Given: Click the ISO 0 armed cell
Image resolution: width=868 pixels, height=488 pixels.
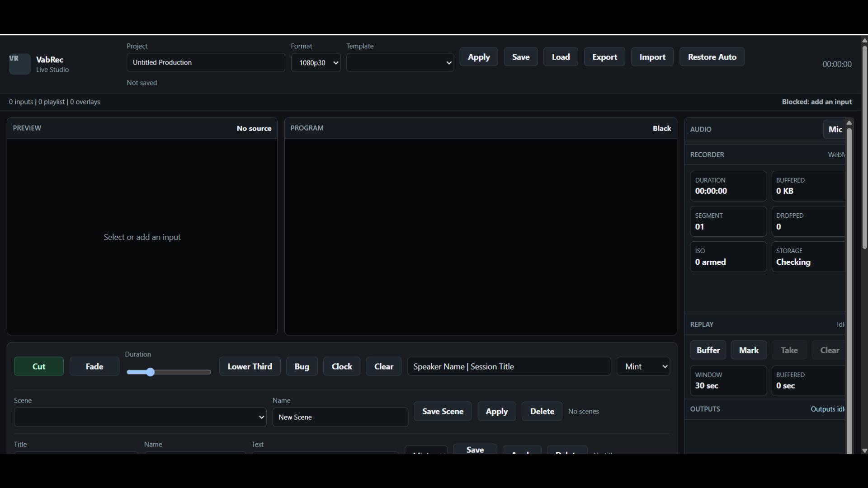Looking at the screenshot, I should (x=728, y=257).
